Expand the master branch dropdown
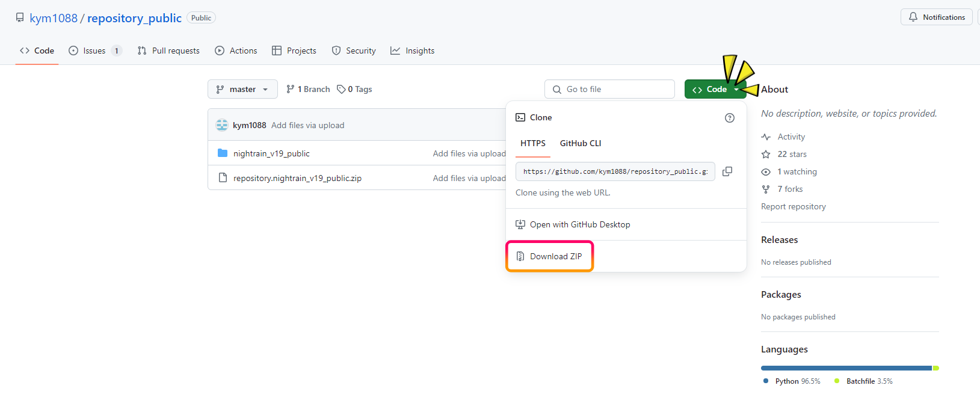 242,89
